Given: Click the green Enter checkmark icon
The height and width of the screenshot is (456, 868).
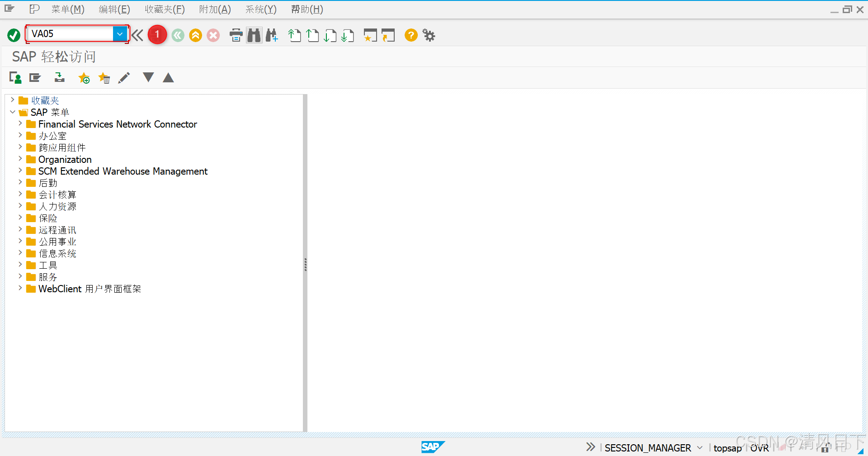Looking at the screenshot, I should pyautogui.click(x=14, y=35).
